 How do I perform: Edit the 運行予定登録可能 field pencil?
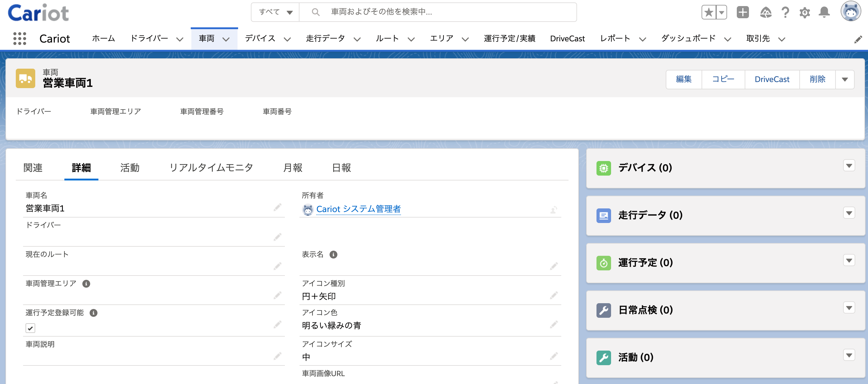point(277,325)
